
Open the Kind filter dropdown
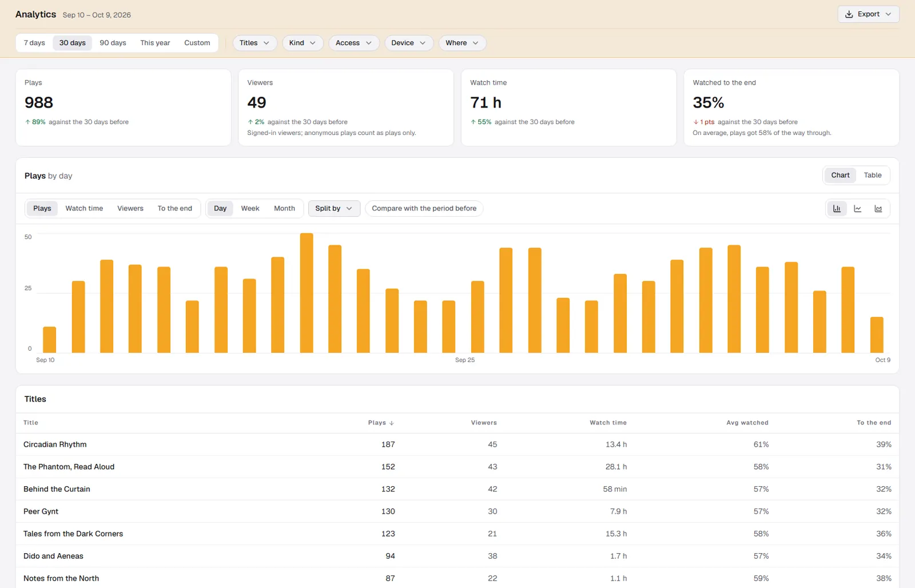point(303,43)
